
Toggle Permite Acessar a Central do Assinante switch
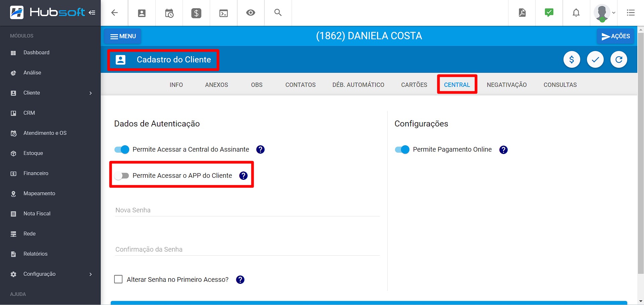coord(121,149)
